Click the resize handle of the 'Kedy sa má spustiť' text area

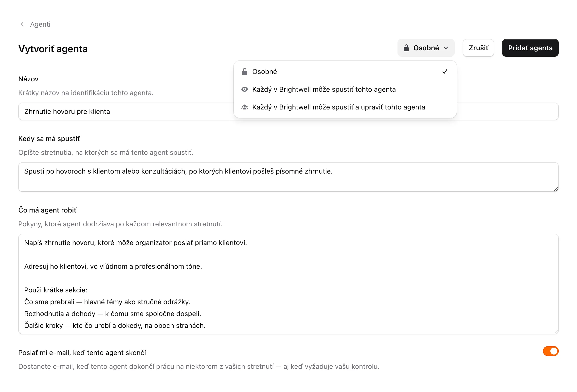(556, 189)
